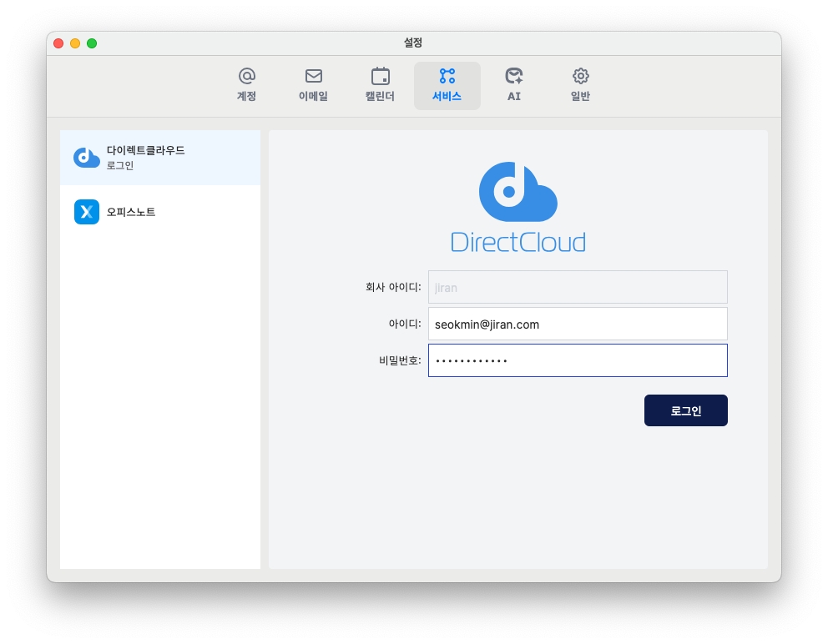
Task: Open the AI sparkle icon tab
Action: [x=514, y=76]
